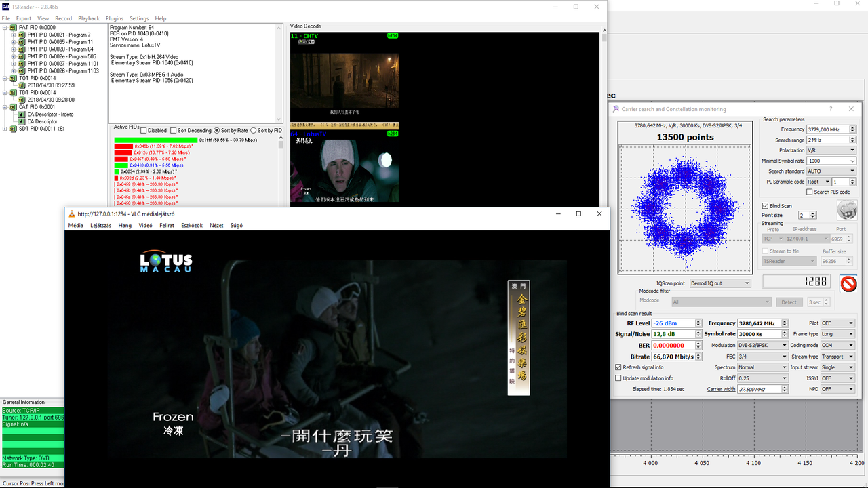This screenshot has width=868, height=488.
Task: Tick the Disabled checkbox in Active PIDs
Action: click(144, 131)
